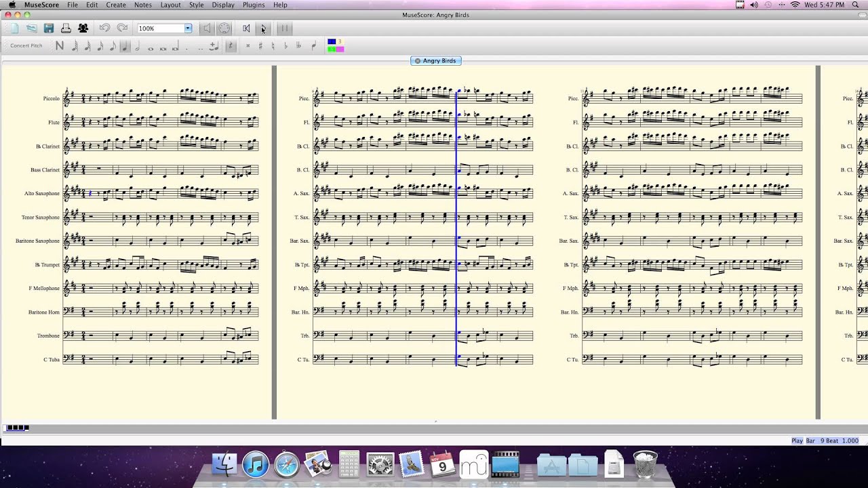Toggle Concert Pitch mode
The image size is (868, 488).
pos(26,45)
